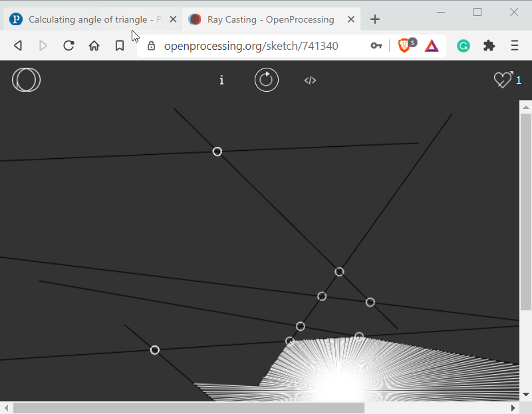Bookmark this page
This screenshot has width=532, height=414.
120,45
